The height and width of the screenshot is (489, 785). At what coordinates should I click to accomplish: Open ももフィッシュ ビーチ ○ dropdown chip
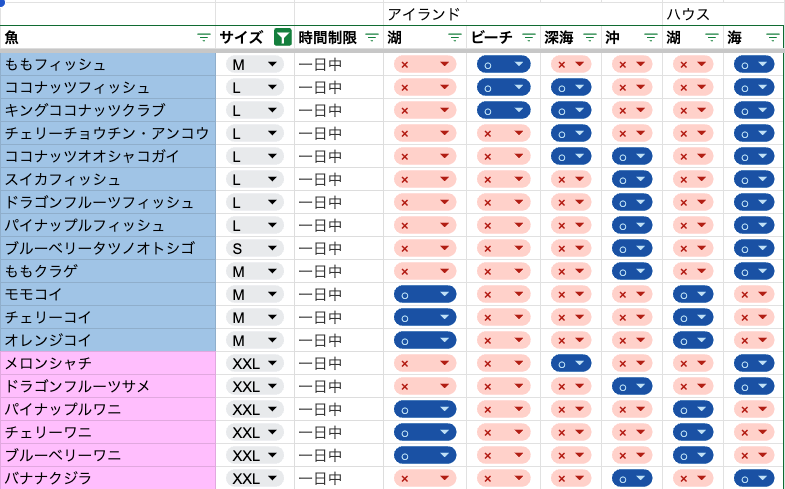pos(503,65)
